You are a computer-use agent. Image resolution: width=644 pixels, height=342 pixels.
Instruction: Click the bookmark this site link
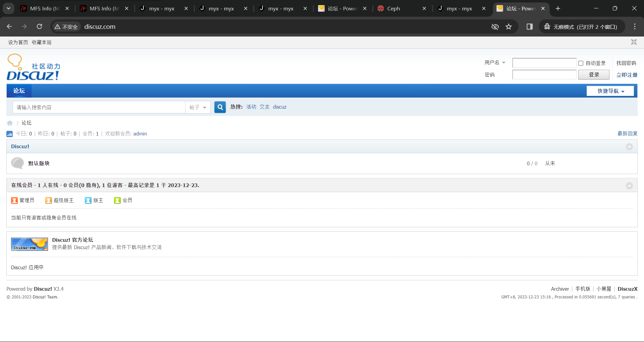click(x=42, y=42)
